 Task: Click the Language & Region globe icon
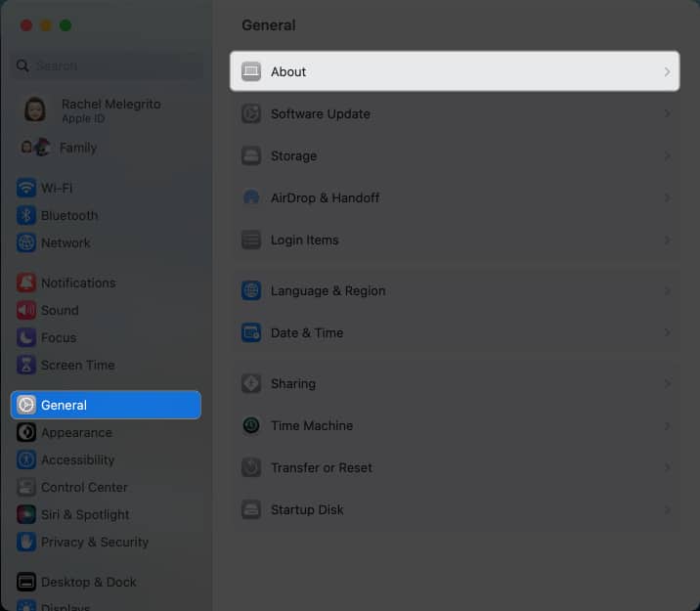point(251,290)
